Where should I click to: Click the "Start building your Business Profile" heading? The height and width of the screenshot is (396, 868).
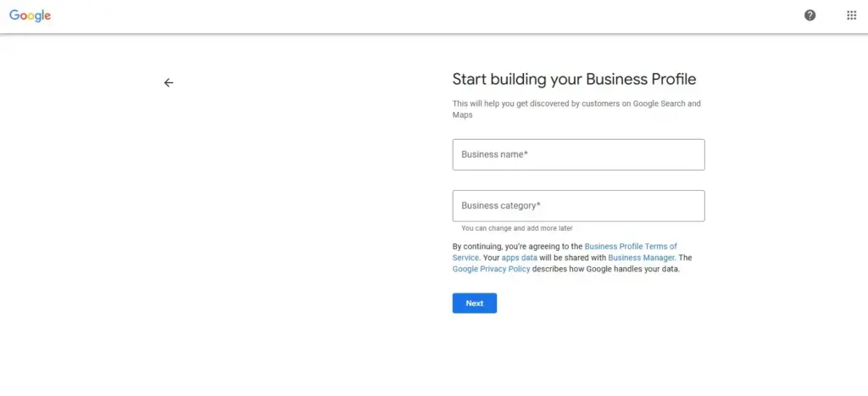[574, 80]
